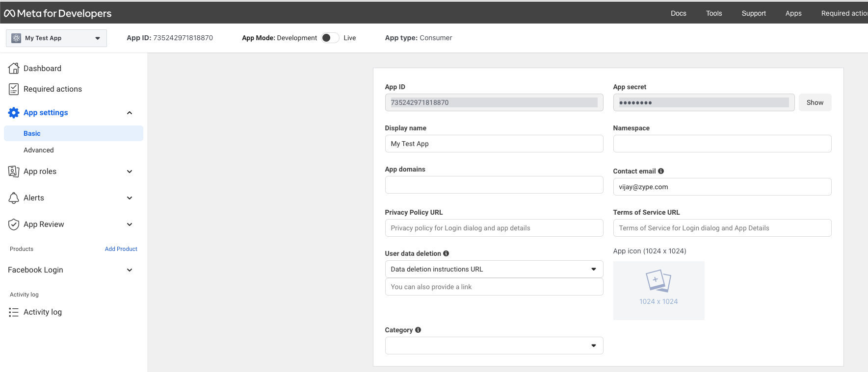Viewport: 868px width, 372px height.
Task: Click the 'Products' section heading
Action: (x=22, y=249)
